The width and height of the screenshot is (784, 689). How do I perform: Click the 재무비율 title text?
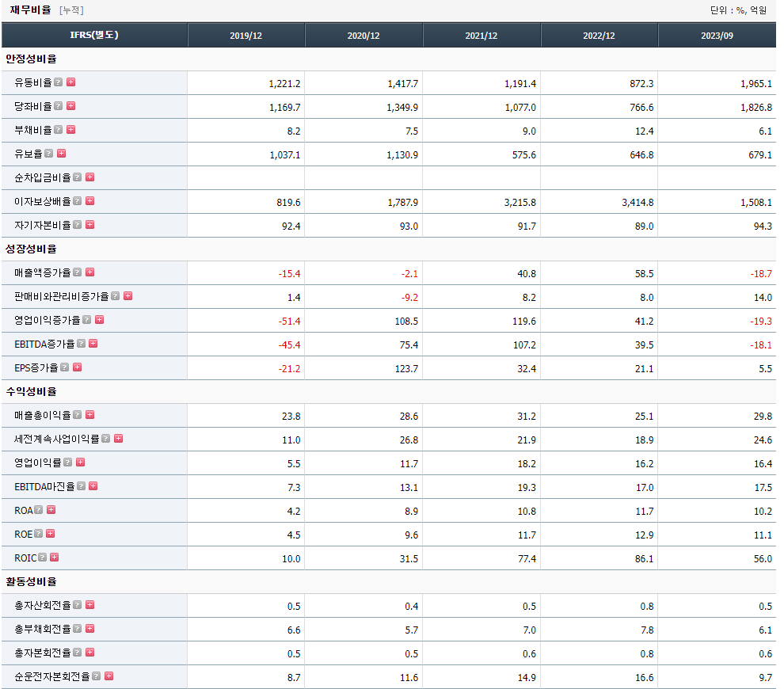pos(31,10)
